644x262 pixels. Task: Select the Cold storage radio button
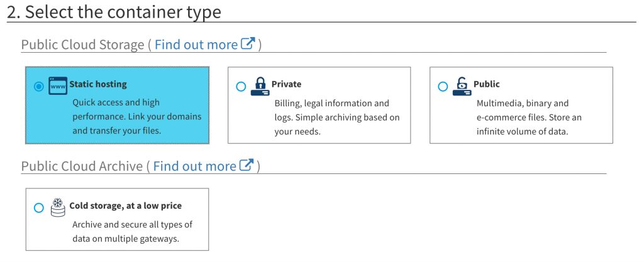click(38, 208)
